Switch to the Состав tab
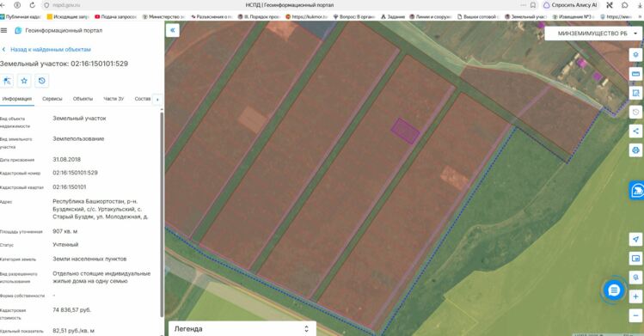644x336 pixels. (143, 99)
